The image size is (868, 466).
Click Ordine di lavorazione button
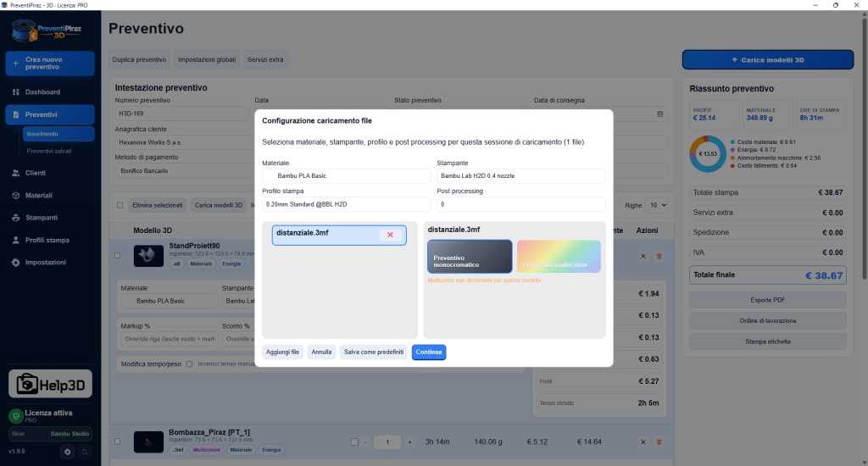pyautogui.click(x=768, y=321)
